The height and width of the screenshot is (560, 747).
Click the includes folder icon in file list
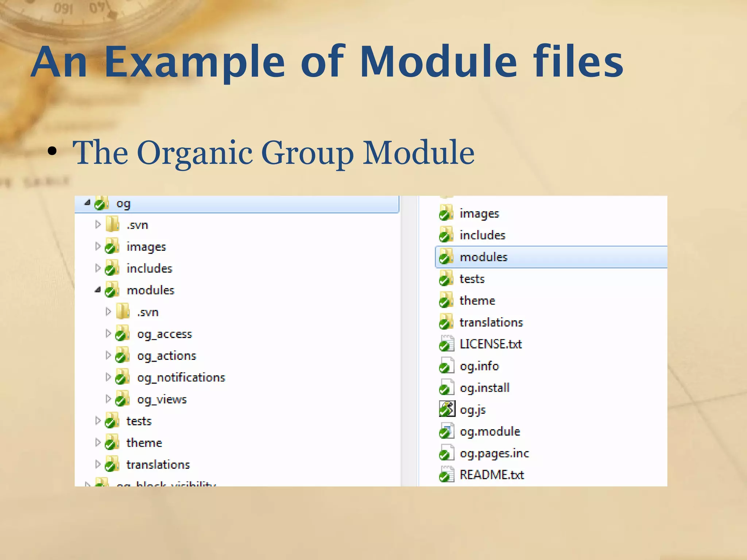point(446,235)
